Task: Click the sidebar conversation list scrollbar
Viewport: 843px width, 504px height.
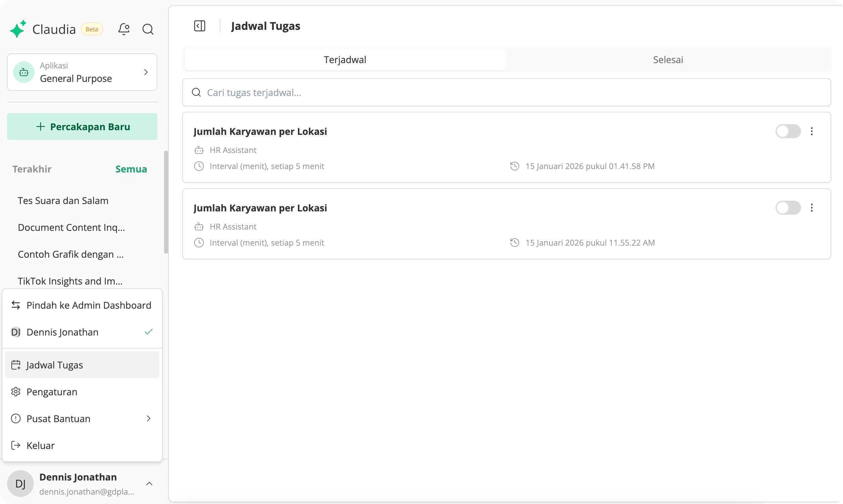Action: (x=166, y=202)
